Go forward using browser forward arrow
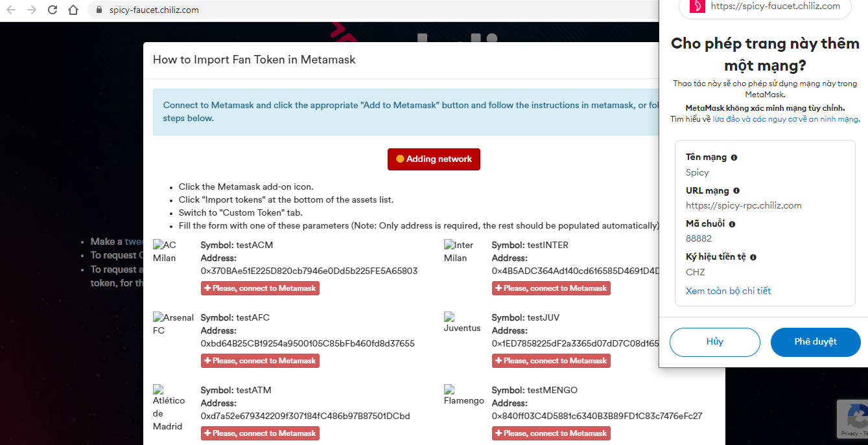868x445 pixels. click(32, 10)
